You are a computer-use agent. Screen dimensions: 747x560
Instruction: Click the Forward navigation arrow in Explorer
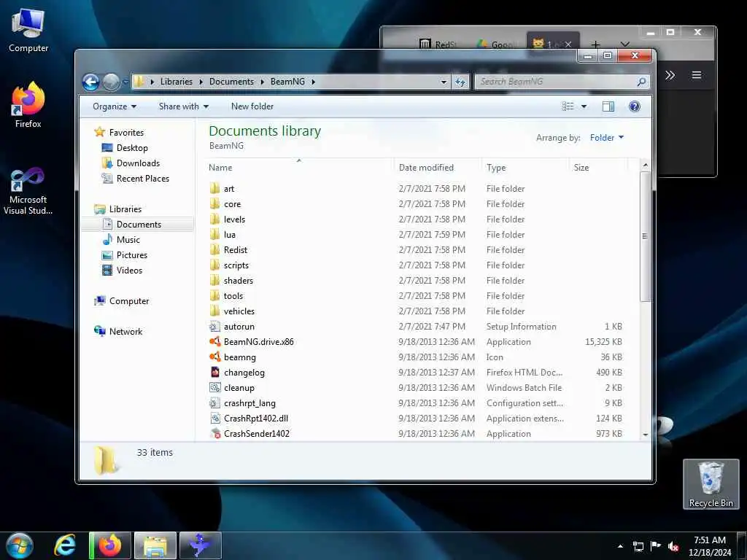click(x=111, y=82)
